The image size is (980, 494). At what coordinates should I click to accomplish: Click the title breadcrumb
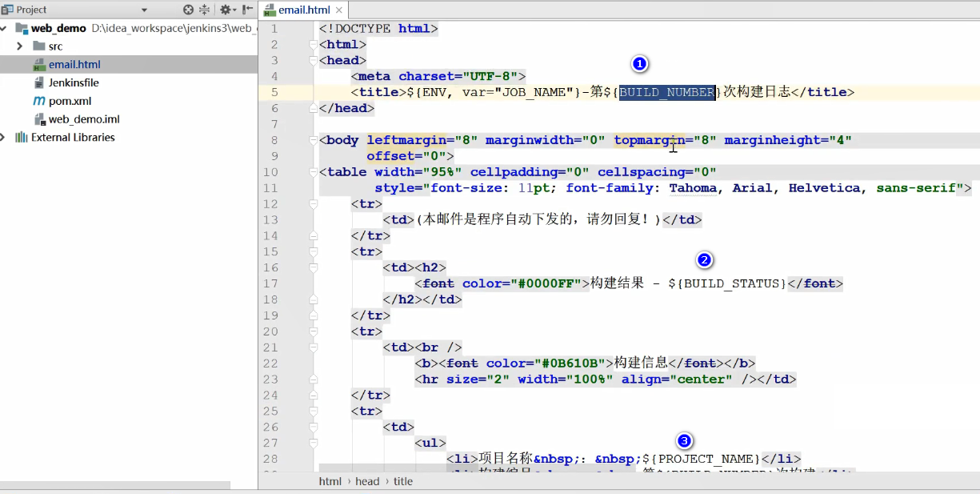[x=403, y=481]
